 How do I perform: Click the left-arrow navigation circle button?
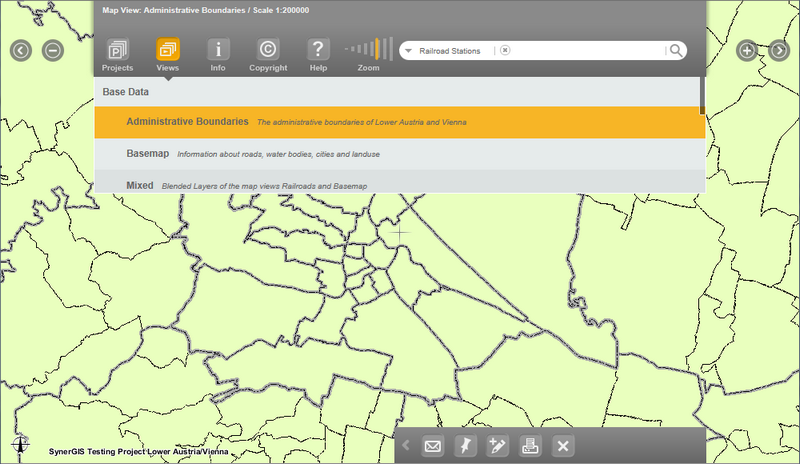21,51
